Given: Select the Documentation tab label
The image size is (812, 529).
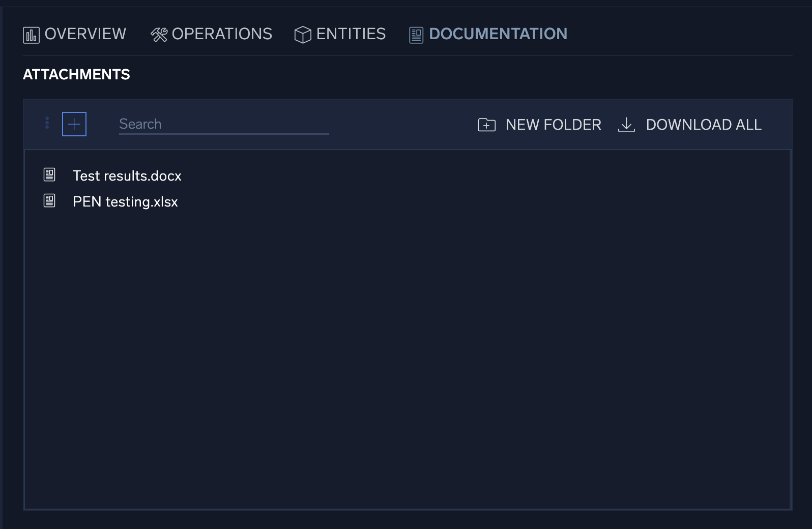Looking at the screenshot, I should pyautogui.click(x=498, y=34).
